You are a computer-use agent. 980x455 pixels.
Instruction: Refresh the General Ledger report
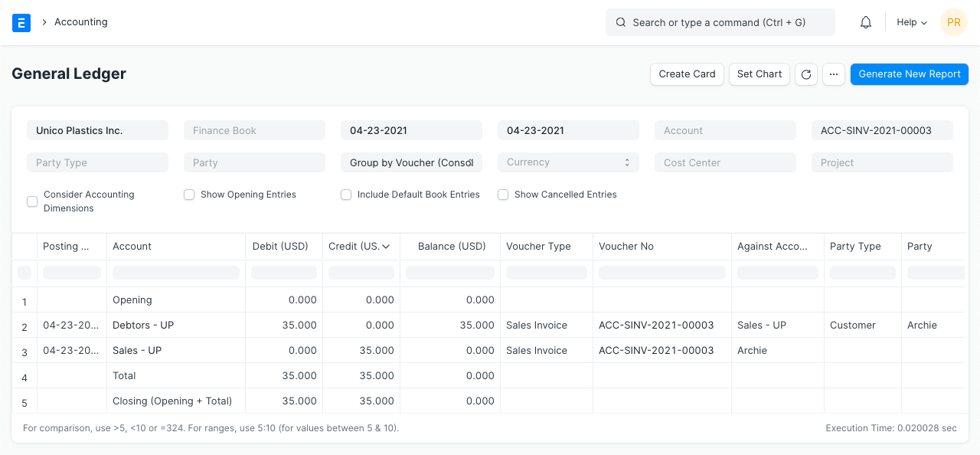(805, 74)
